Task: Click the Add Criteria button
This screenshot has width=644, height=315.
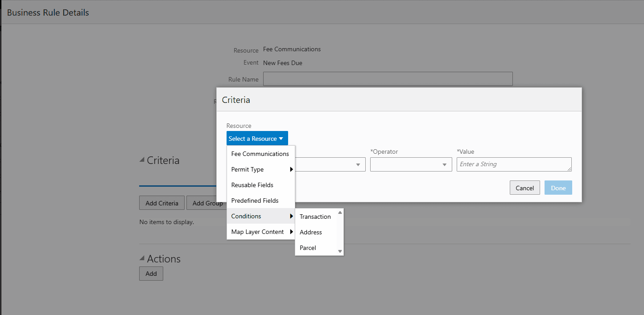Action: click(161, 203)
